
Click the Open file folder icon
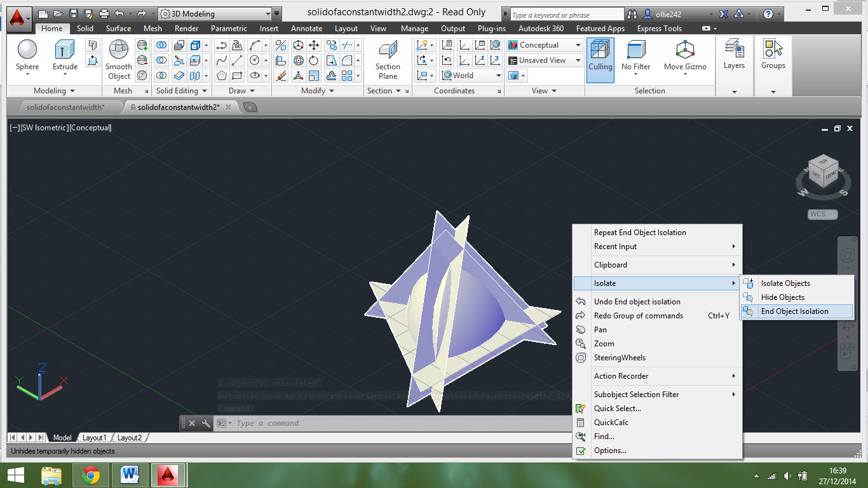(x=58, y=13)
